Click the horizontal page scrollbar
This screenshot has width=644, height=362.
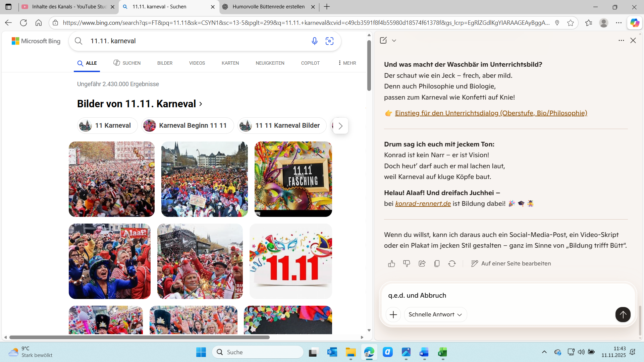pyautogui.click(x=139, y=338)
